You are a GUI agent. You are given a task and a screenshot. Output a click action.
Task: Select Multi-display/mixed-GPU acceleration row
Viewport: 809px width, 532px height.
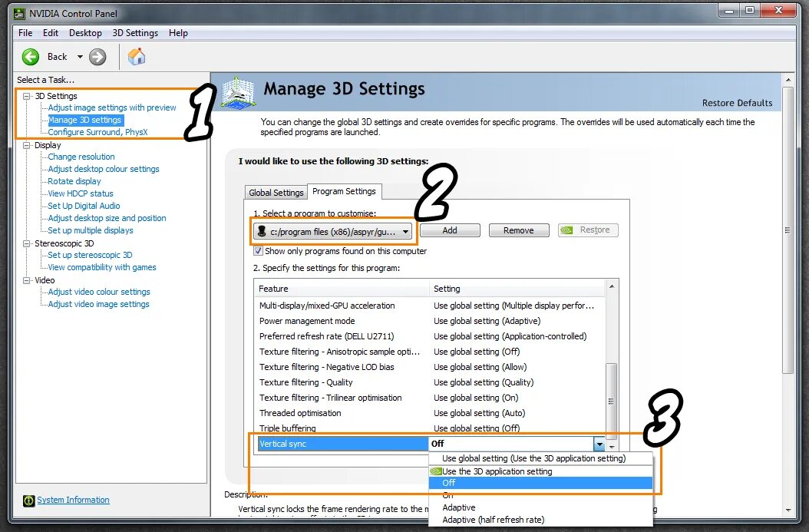(429, 306)
